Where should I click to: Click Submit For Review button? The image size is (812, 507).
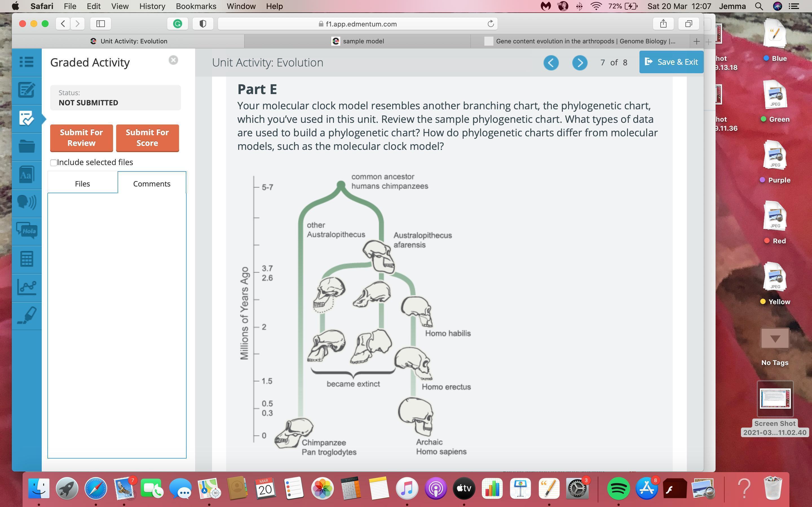pyautogui.click(x=81, y=138)
